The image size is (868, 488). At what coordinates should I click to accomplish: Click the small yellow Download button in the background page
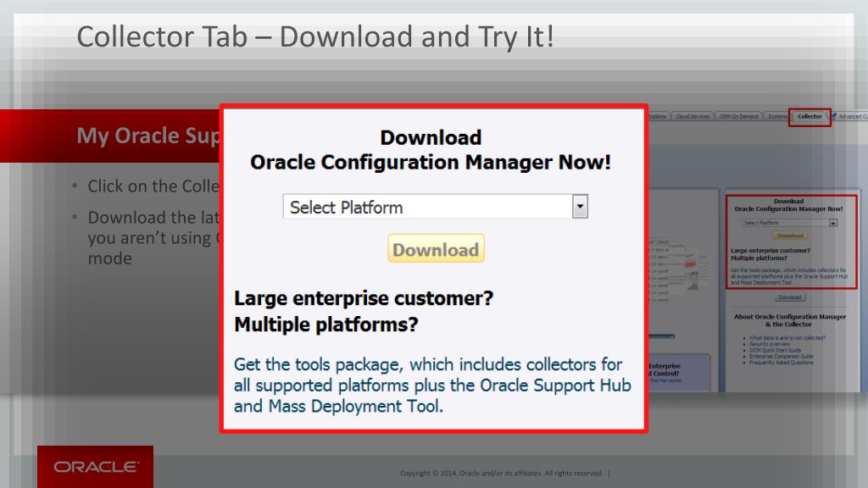coord(790,236)
